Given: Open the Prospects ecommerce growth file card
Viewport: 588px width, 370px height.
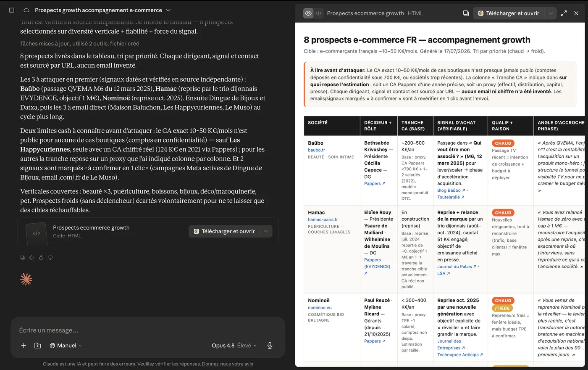Looking at the screenshot, I should (x=148, y=231).
